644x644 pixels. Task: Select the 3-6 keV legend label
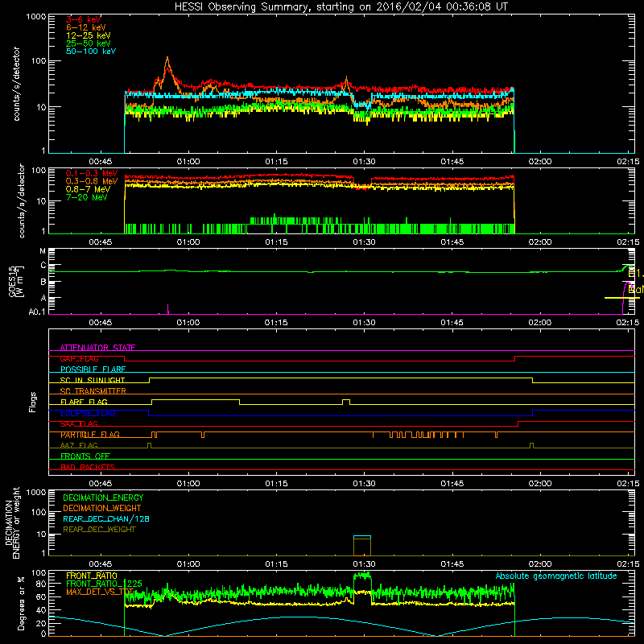(x=84, y=19)
